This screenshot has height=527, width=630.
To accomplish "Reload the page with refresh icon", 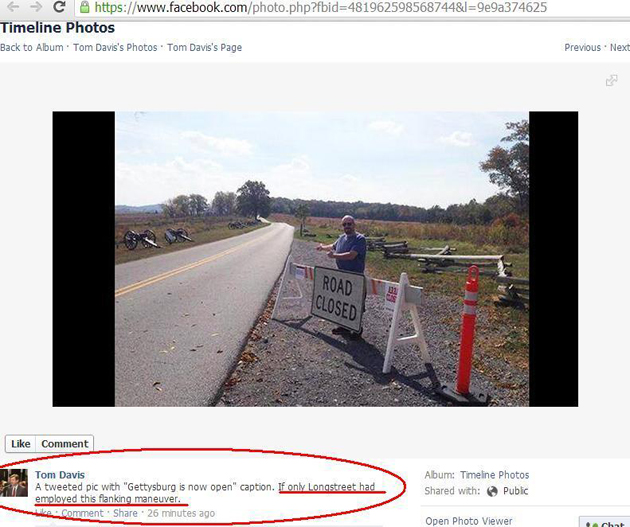I will point(59,6).
